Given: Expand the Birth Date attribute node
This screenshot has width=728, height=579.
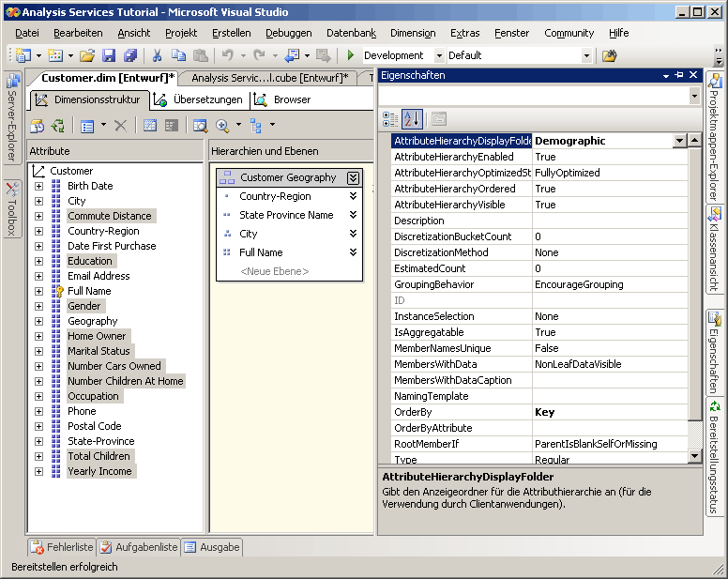Looking at the screenshot, I should click(38, 186).
